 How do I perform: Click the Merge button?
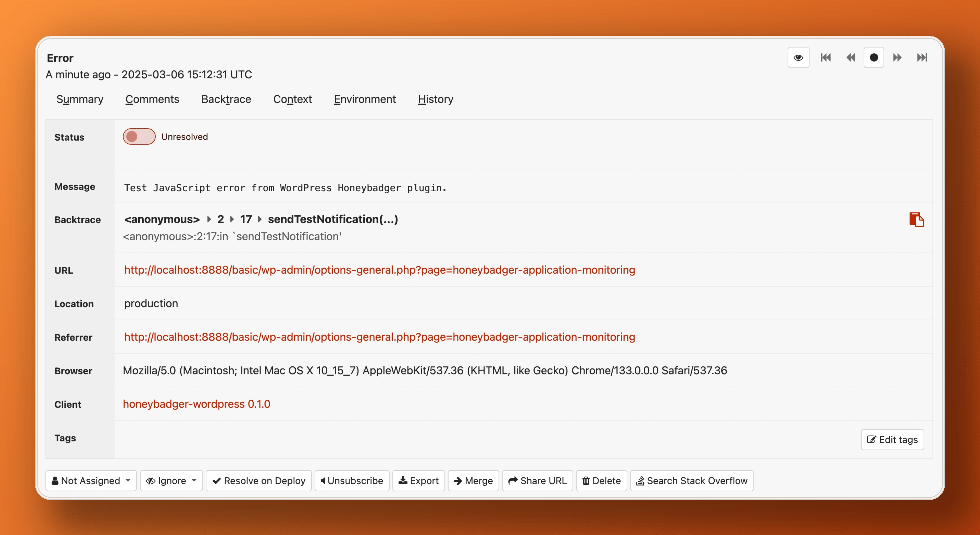coord(473,481)
